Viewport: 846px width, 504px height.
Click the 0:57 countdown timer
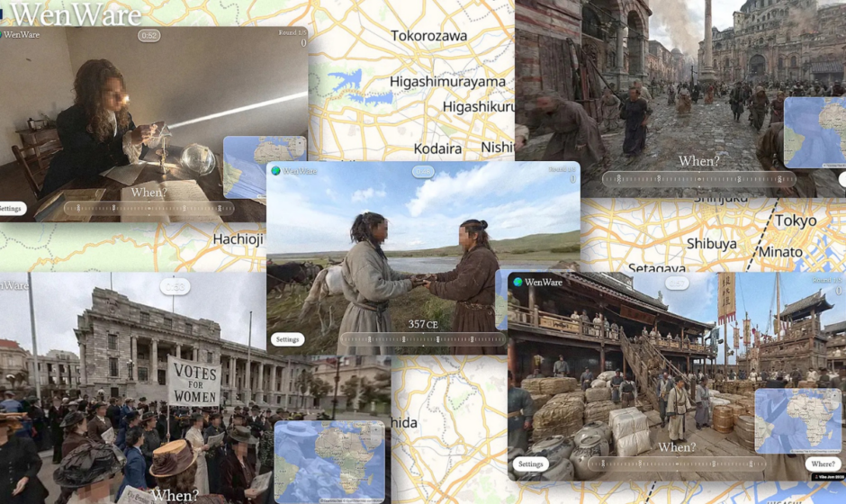(x=677, y=283)
